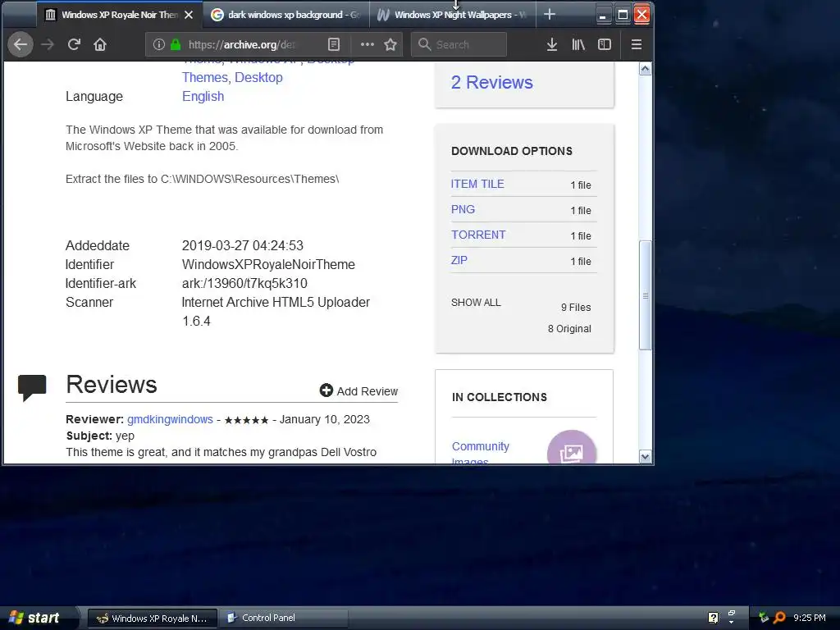Open the English language link
This screenshot has width=840, height=630.
pyautogui.click(x=203, y=97)
